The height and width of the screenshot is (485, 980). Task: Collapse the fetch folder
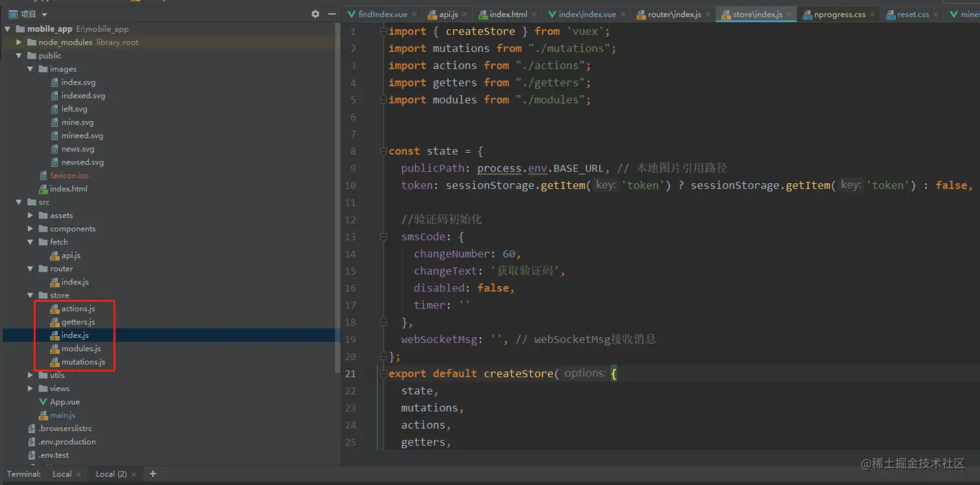(x=30, y=242)
